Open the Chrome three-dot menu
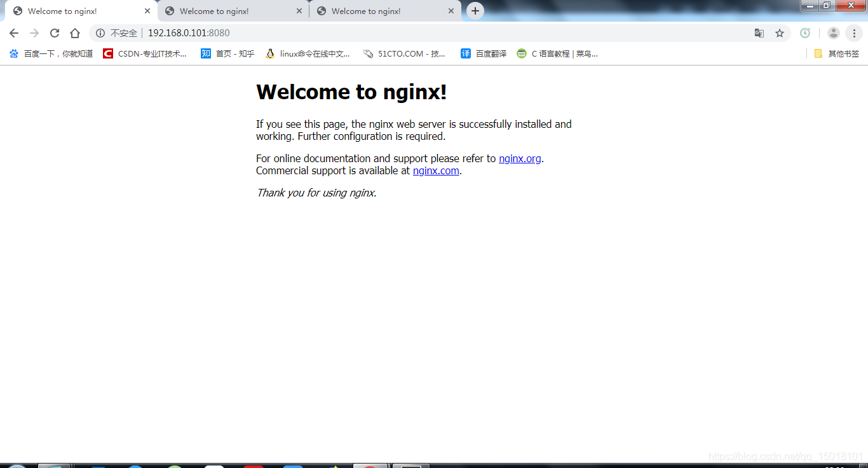The image size is (868, 468). (x=855, y=33)
